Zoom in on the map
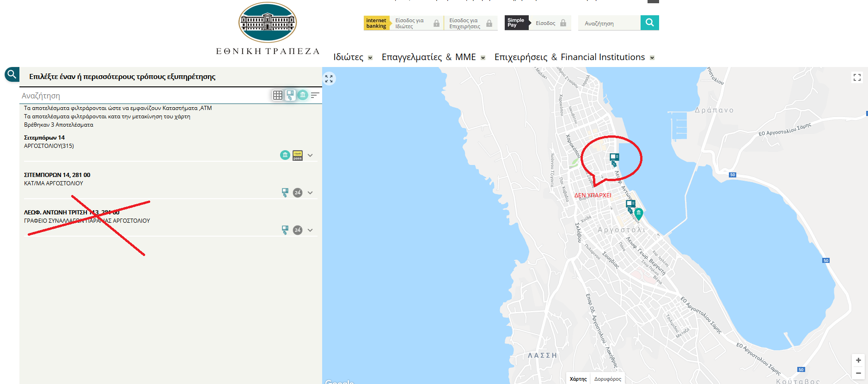The height and width of the screenshot is (384, 868). (858, 360)
